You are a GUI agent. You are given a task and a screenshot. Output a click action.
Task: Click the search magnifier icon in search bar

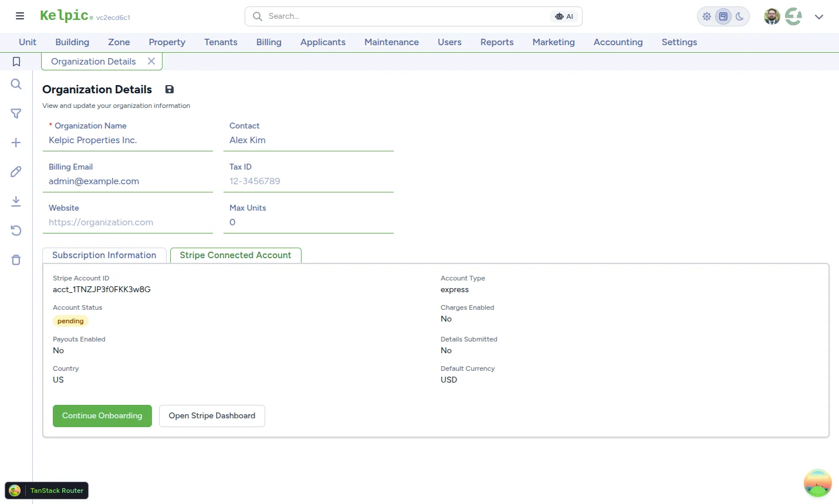pyautogui.click(x=257, y=16)
